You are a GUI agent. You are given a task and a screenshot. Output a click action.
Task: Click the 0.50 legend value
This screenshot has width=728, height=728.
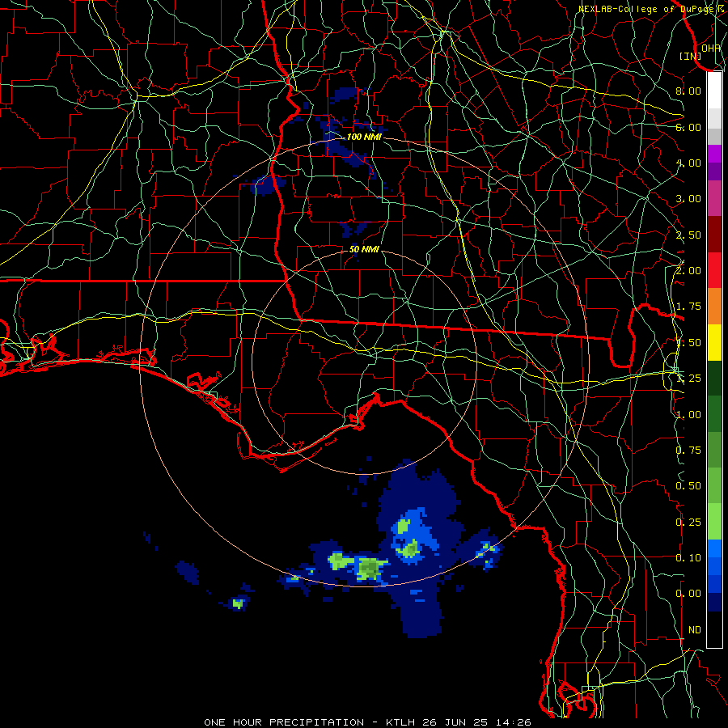click(x=688, y=486)
